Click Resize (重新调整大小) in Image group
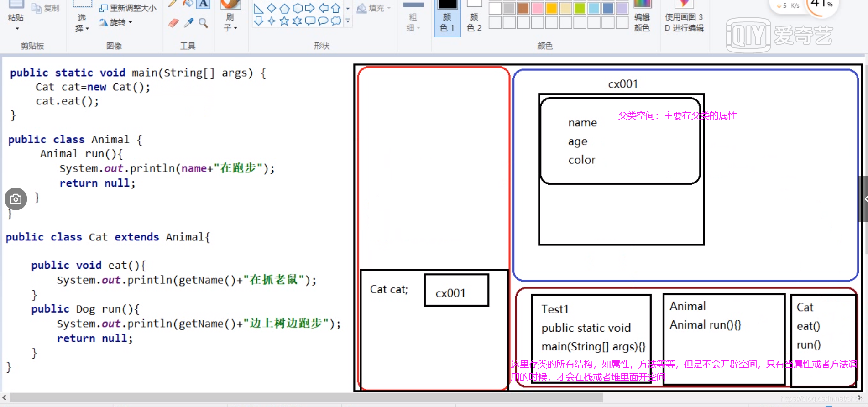This screenshot has width=868, height=407. pyautogui.click(x=128, y=8)
